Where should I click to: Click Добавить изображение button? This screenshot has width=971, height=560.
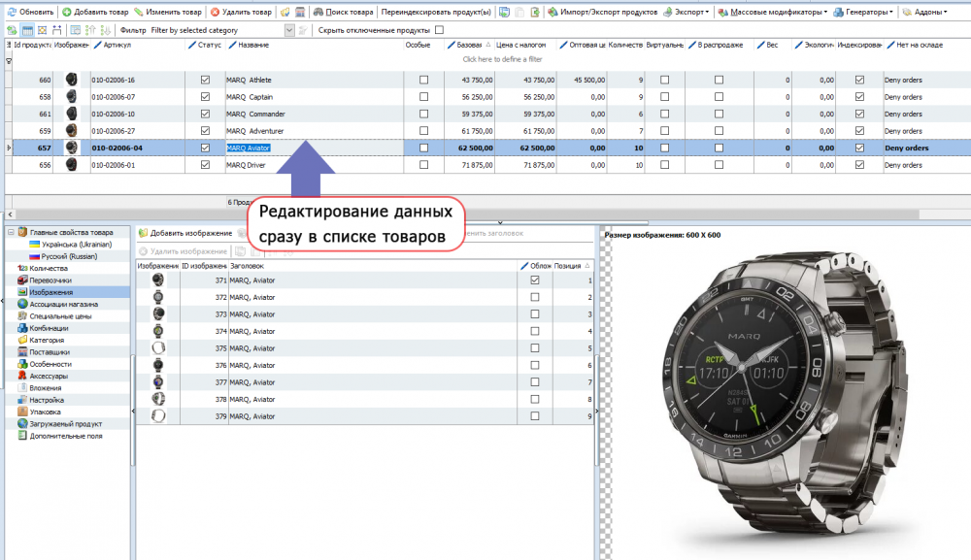click(185, 233)
